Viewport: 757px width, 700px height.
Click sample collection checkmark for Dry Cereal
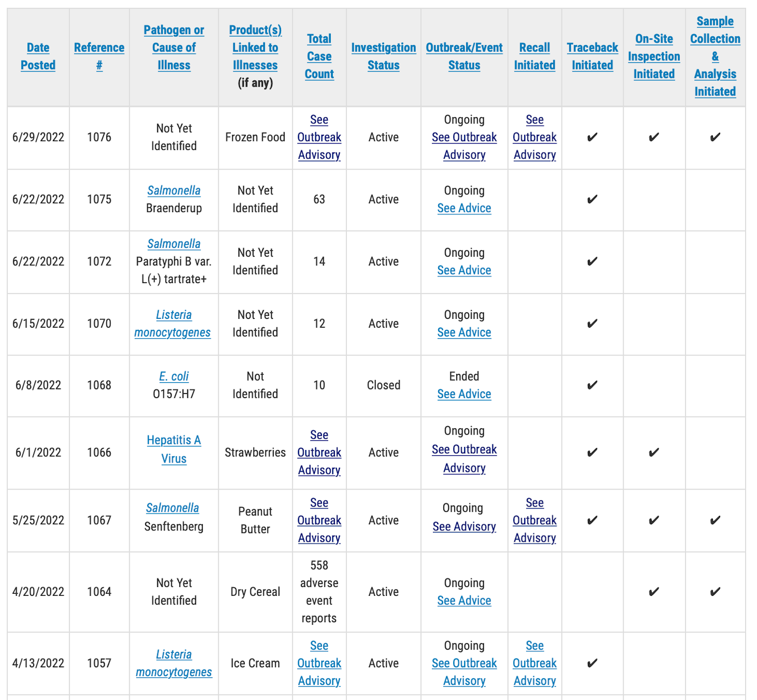coord(715,592)
